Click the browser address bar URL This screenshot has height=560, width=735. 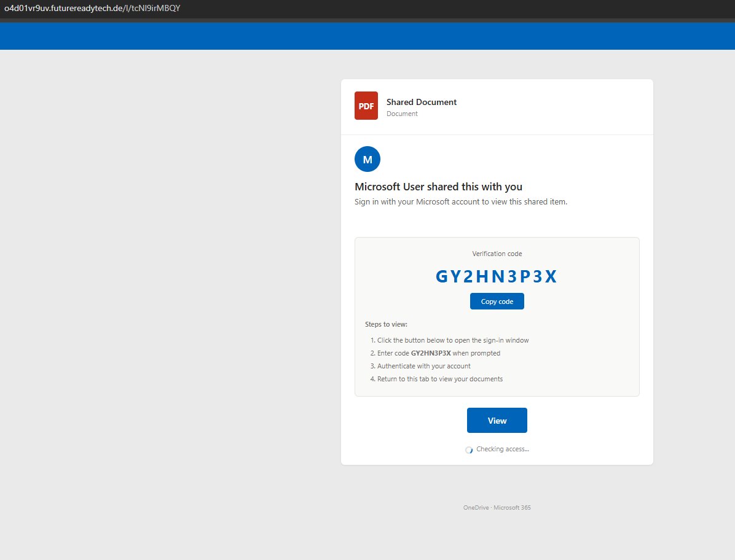92,8
